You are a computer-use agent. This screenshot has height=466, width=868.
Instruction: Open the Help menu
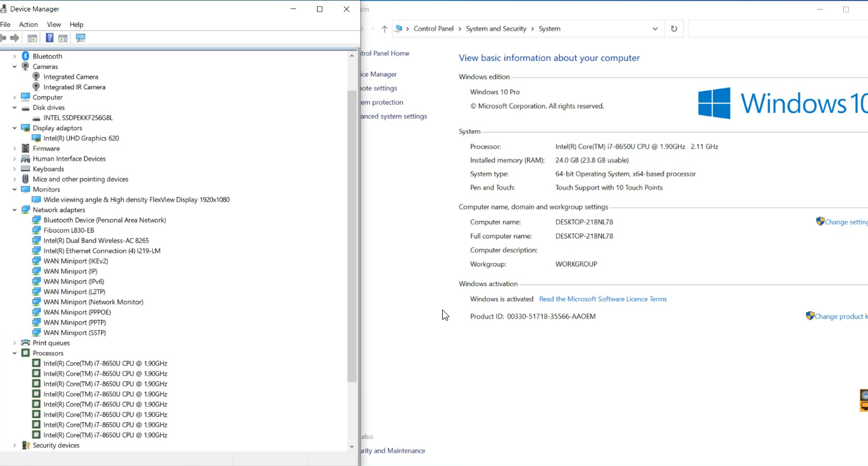click(x=76, y=25)
